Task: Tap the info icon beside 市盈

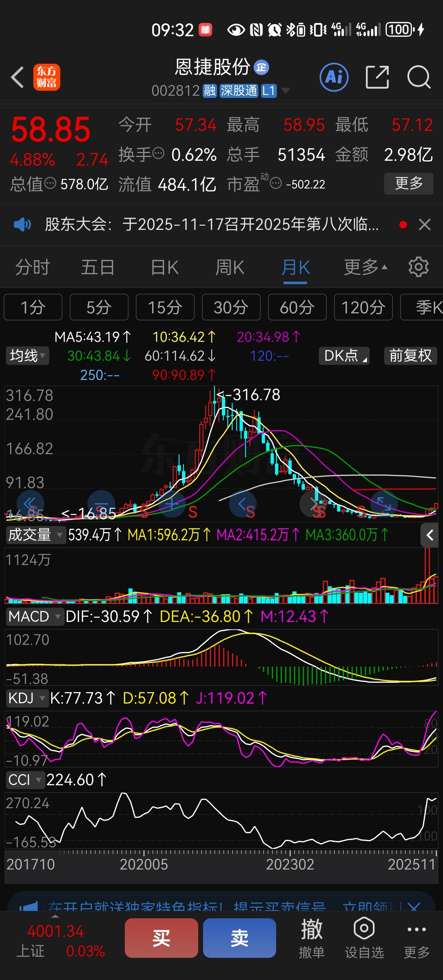Action: point(276,183)
